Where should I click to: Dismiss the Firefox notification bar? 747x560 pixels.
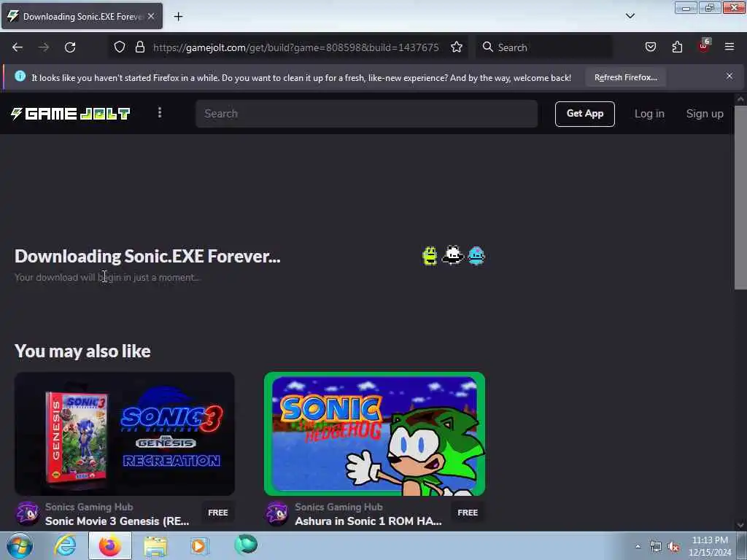tap(729, 76)
